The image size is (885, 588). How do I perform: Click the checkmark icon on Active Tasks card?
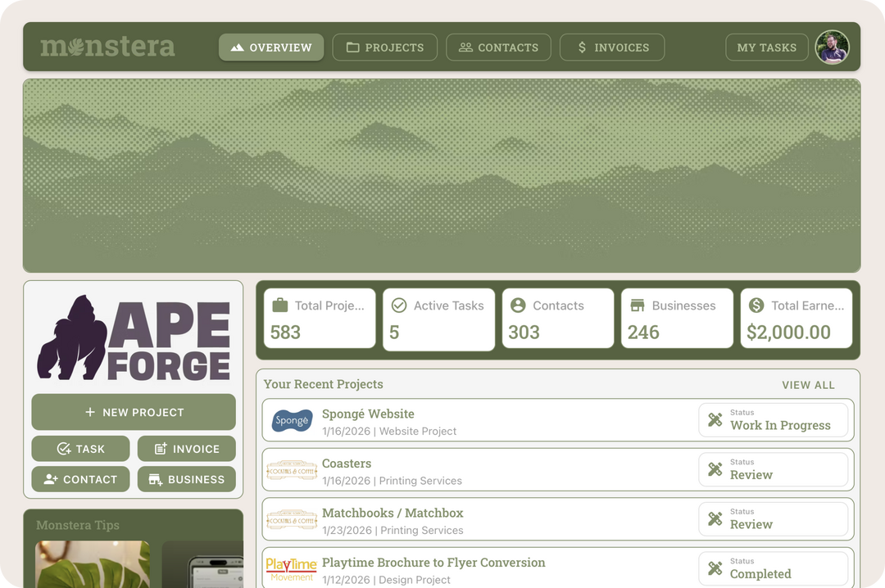pos(398,305)
